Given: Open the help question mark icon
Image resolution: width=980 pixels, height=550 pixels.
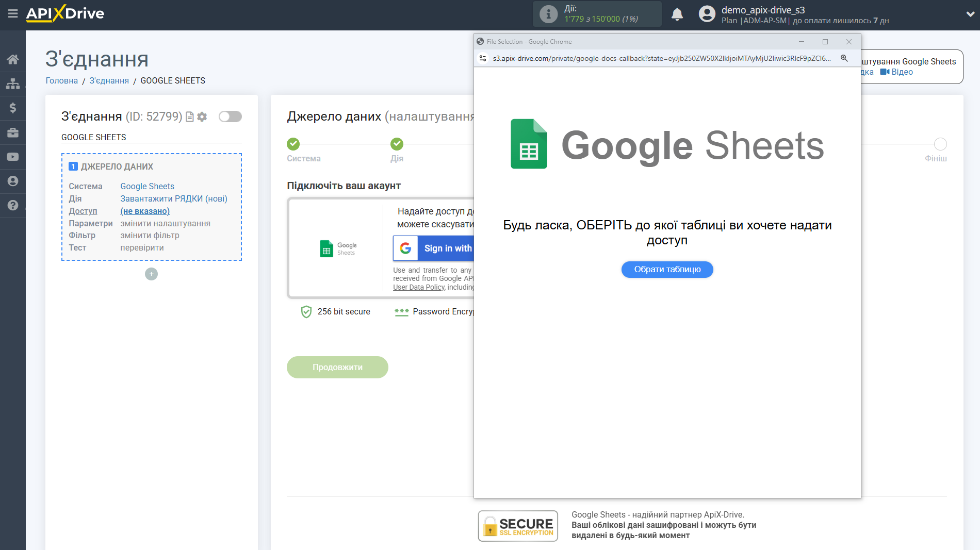Looking at the screenshot, I should [13, 206].
